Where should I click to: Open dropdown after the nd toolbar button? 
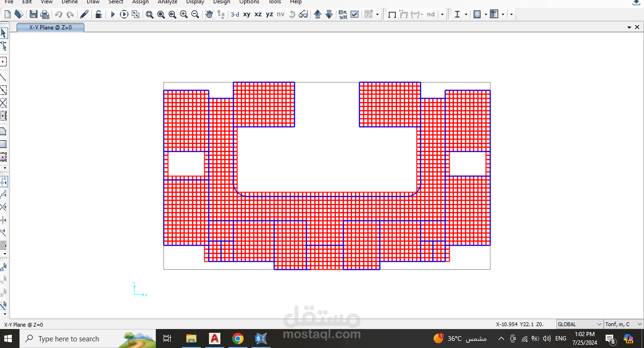(x=442, y=15)
